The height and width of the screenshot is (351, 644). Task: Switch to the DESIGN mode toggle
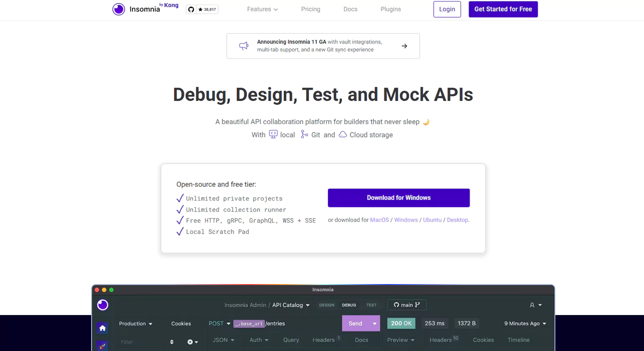coord(327,305)
